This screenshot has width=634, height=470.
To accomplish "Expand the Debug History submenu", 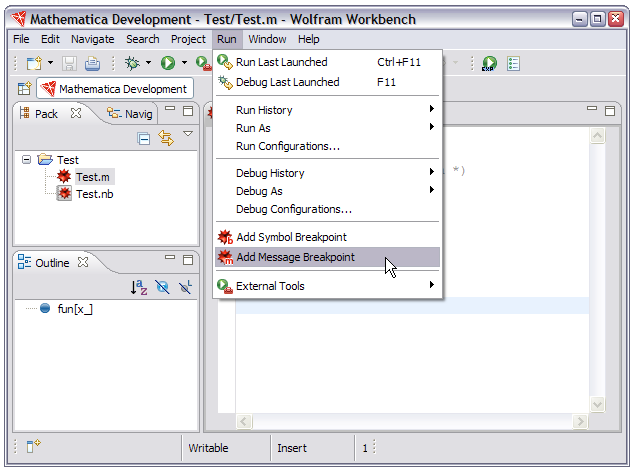I will click(328, 173).
